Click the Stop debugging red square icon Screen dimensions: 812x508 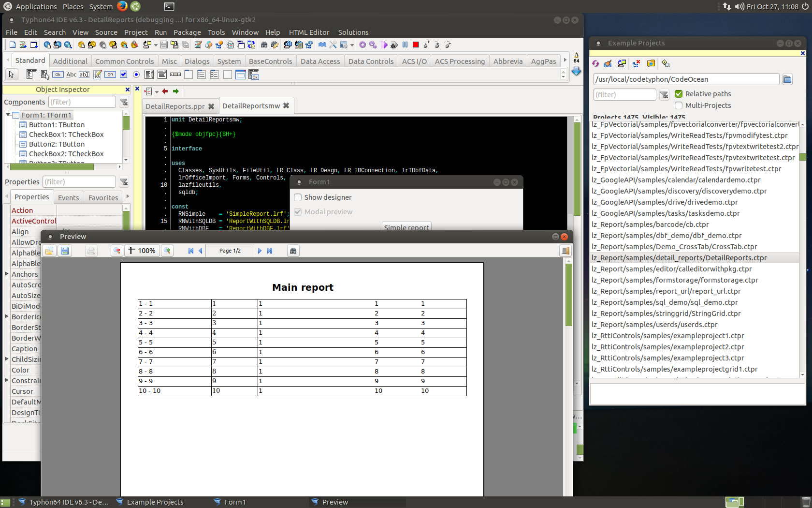[x=415, y=45]
